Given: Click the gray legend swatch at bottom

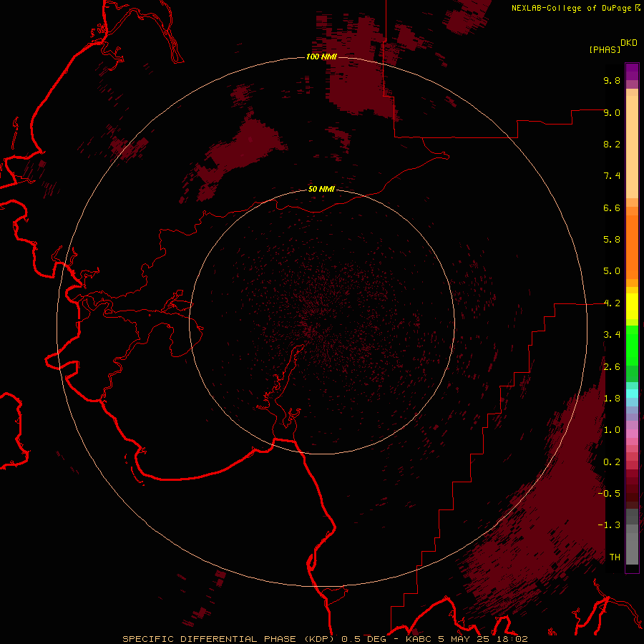Looking at the screenshot, I should [632, 549].
